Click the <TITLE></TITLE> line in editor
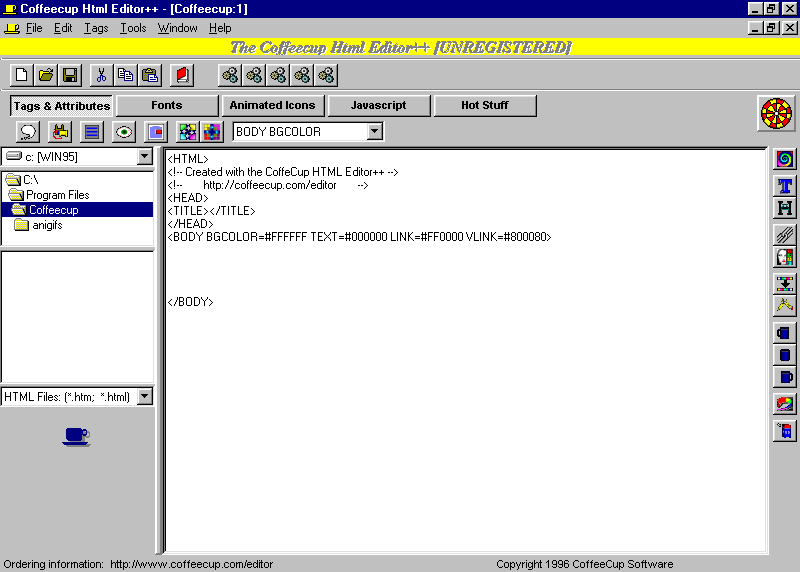Viewport: 800px width, 572px height. click(211, 211)
